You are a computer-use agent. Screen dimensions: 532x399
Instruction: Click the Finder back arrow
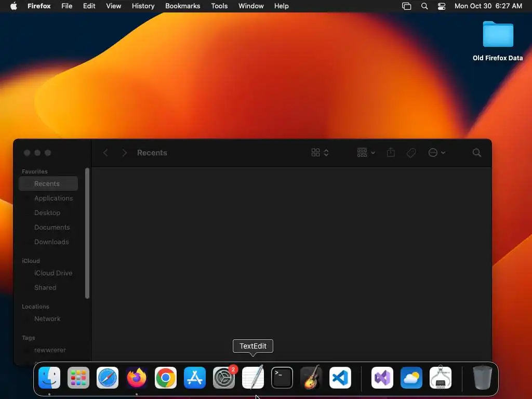[105, 153]
